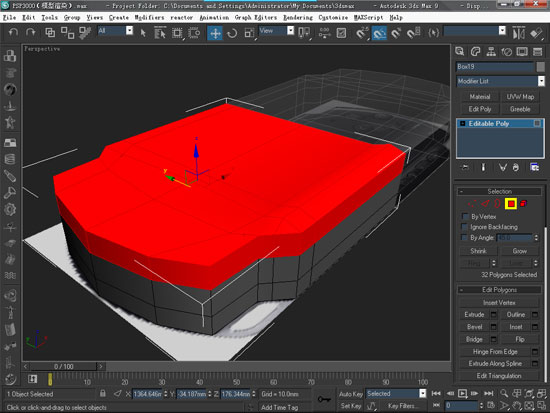This screenshot has height=413, width=550.
Task: Click the Zoom viewport navigation icon
Action: pos(504,393)
